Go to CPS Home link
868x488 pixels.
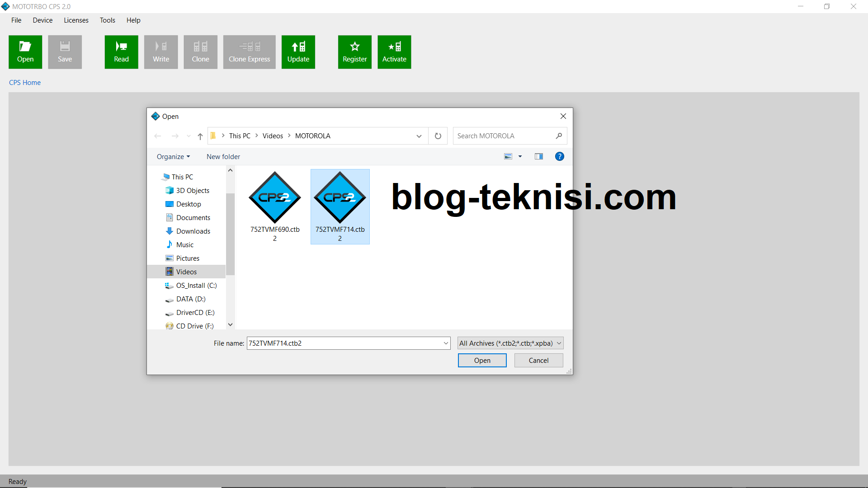pos(25,82)
